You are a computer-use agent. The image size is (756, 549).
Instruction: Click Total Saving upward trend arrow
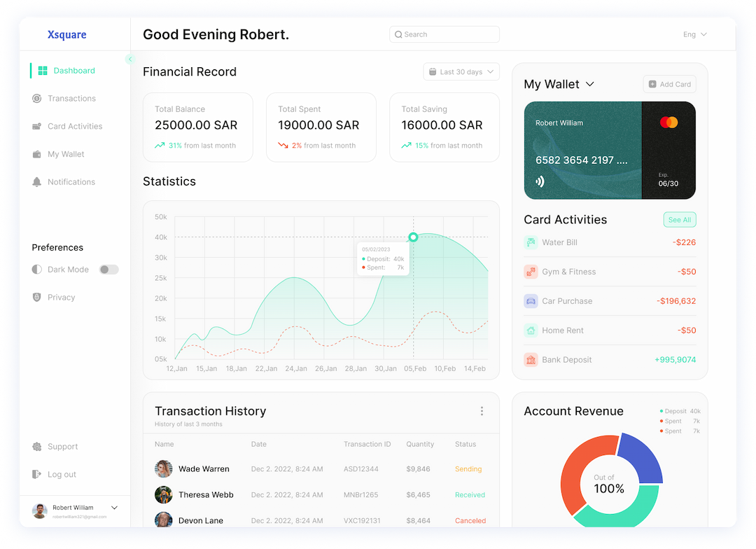[407, 145]
